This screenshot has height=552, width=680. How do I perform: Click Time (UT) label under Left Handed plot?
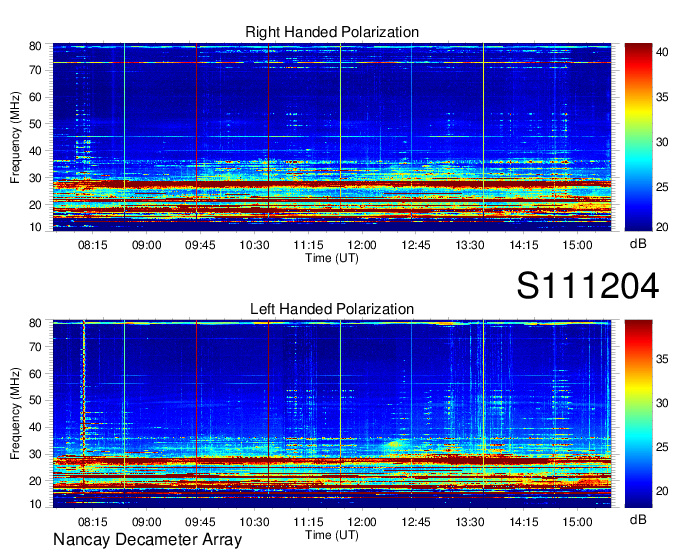332,535
